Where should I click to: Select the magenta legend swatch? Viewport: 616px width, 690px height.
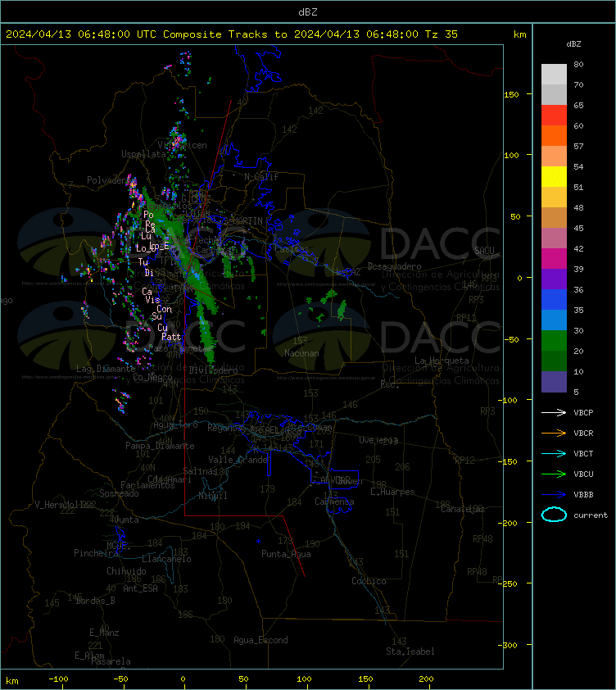click(x=554, y=258)
